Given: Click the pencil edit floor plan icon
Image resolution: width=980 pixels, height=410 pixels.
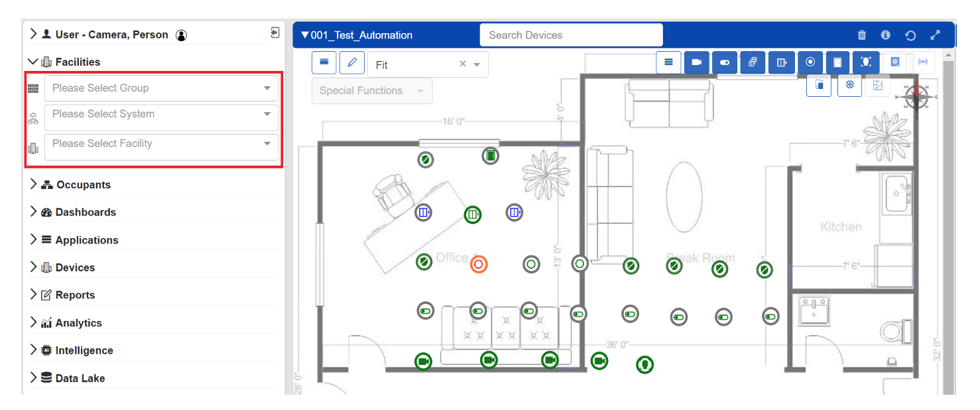Looking at the screenshot, I should [x=352, y=62].
